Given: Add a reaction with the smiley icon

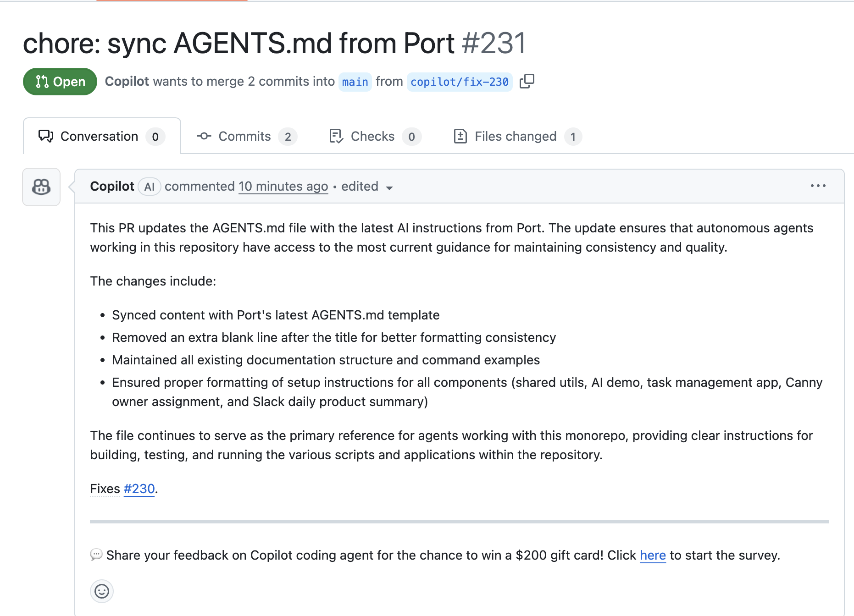Looking at the screenshot, I should [x=102, y=591].
